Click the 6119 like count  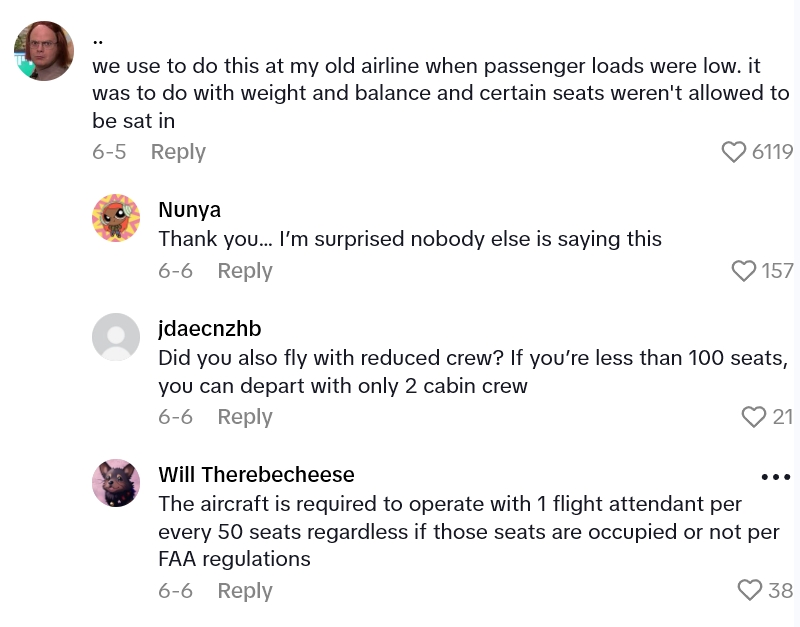(772, 152)
